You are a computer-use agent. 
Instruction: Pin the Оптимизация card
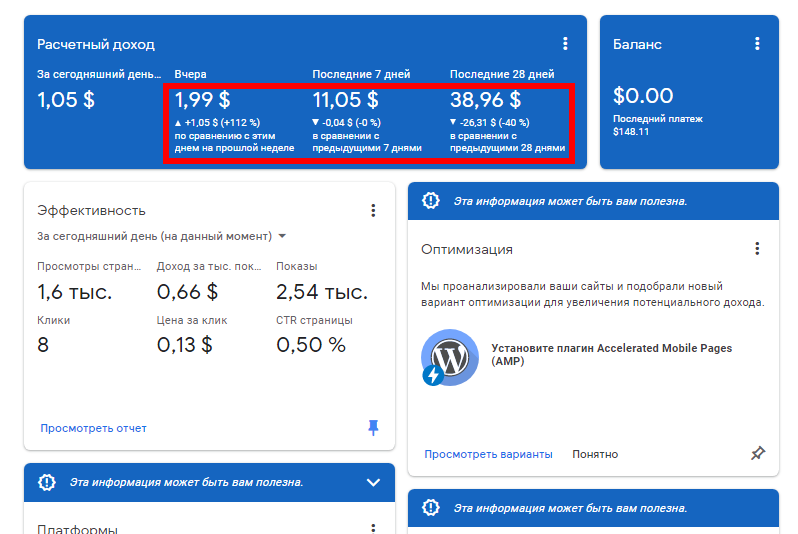[757, 454]
